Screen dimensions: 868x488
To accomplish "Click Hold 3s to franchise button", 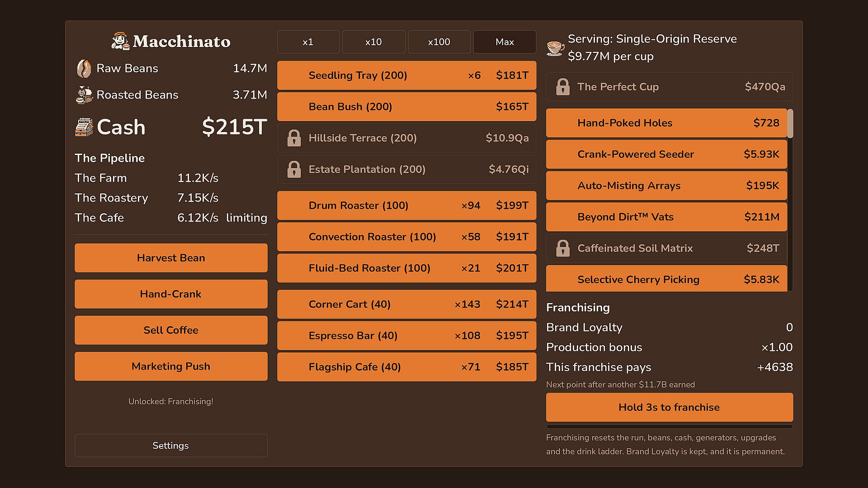I will tap(670, 407).
